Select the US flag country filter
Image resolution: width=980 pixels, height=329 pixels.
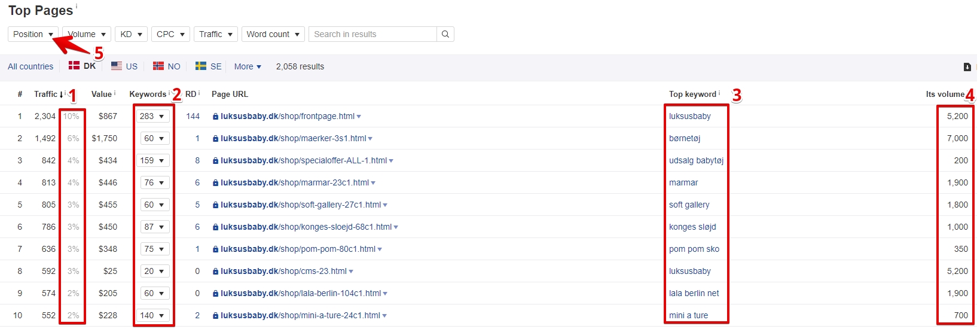(x=124, y=66)
